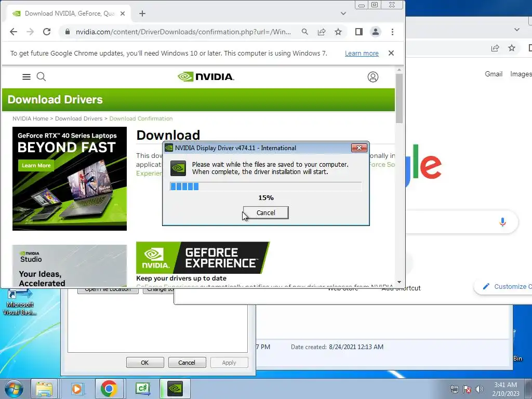Image resolution: width=532 pixels, height=399 pixels.
Task: Open Chrome three-dot menu
Action: [392, 32]
